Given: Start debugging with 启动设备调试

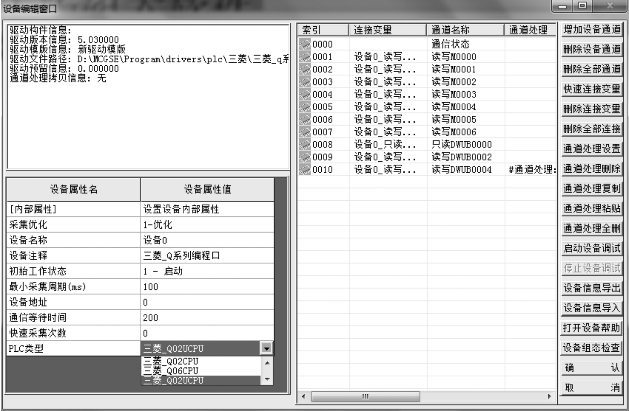Looking at the screenshot, I should tap(592, 248).
